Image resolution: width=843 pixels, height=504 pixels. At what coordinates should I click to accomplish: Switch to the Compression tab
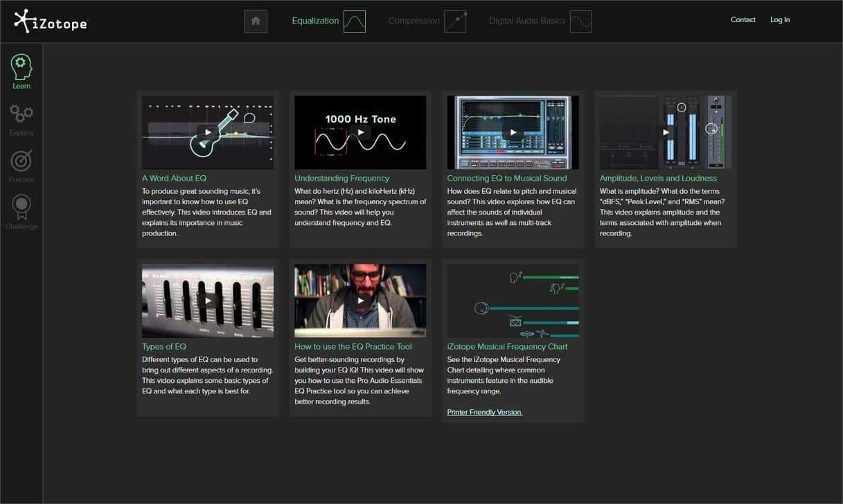point(414,21)
